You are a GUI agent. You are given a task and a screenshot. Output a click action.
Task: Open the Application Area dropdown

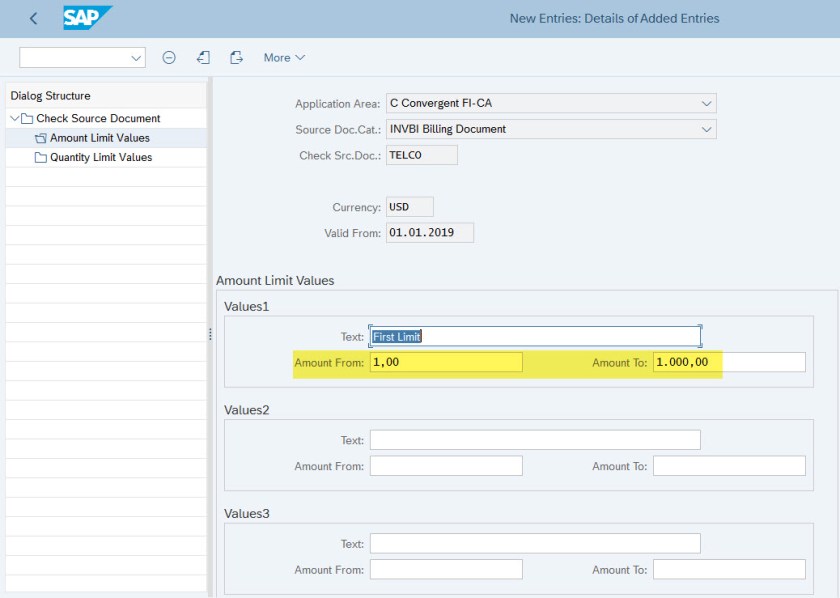click(x=707, y=102)
